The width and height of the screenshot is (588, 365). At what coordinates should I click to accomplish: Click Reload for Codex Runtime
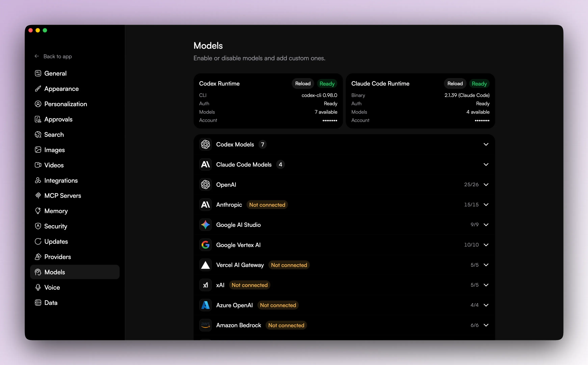[303, 83]
